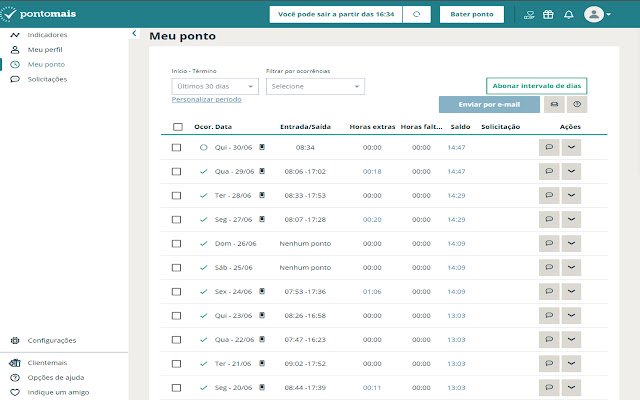Go to Indicadores in the sidebar
Screen dimensions: 640x400
point(47,35)
